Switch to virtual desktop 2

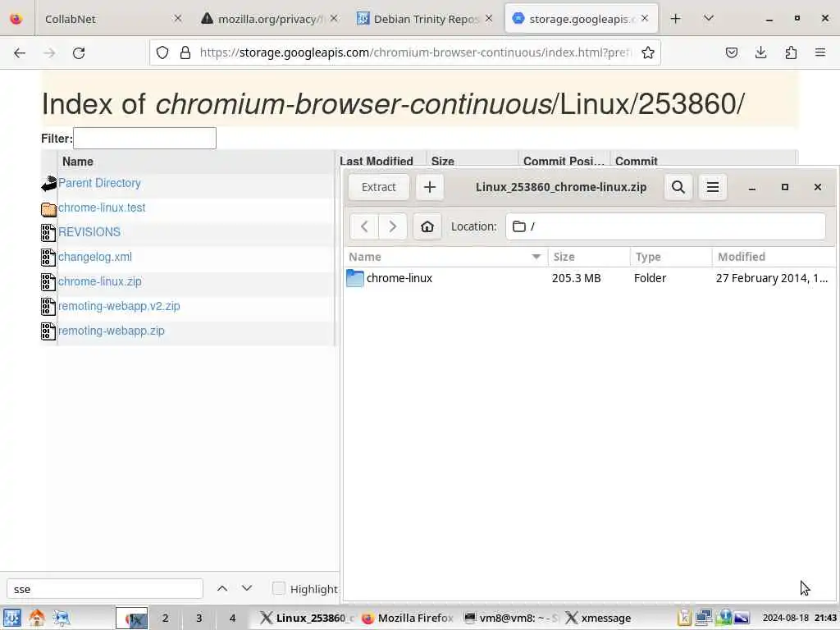166,619
